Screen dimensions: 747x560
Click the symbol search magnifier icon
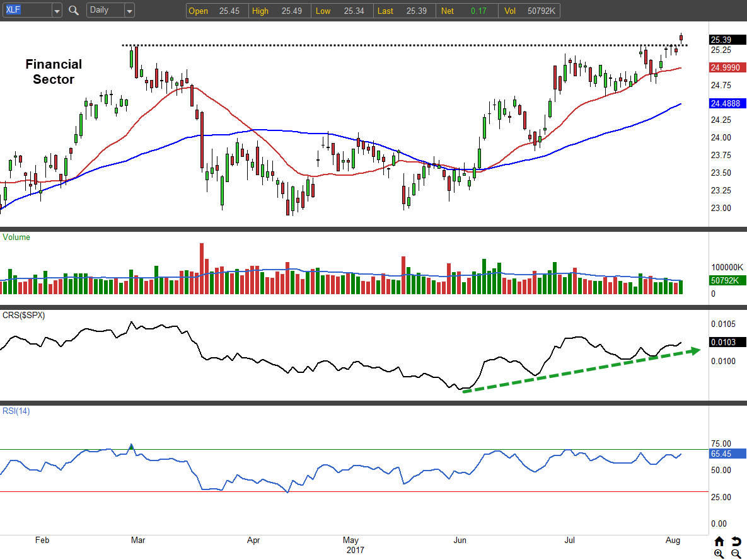pyautogui.click(x=74, y=11)
